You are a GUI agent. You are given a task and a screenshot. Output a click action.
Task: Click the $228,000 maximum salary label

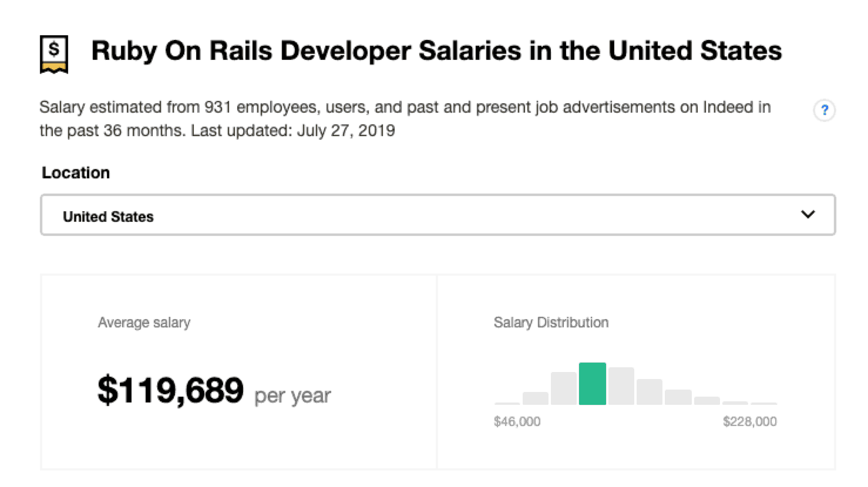[x=749, y=421]
